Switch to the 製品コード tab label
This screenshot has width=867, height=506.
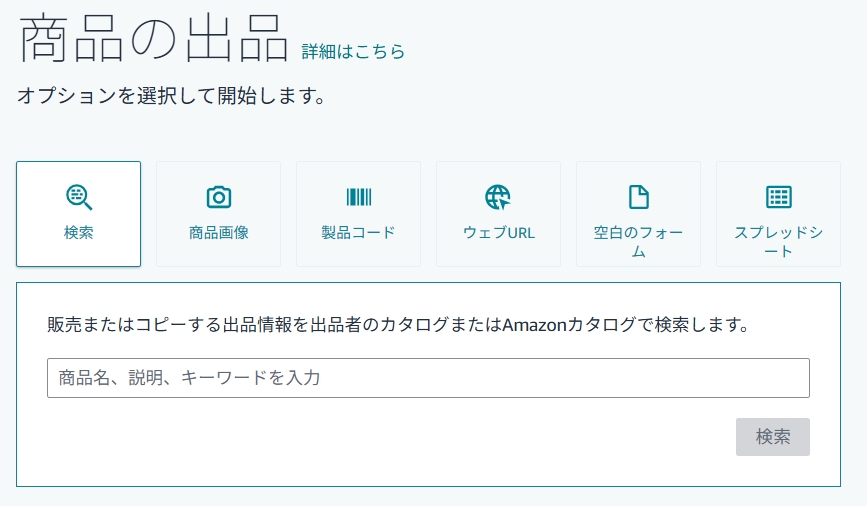point(358,232)
